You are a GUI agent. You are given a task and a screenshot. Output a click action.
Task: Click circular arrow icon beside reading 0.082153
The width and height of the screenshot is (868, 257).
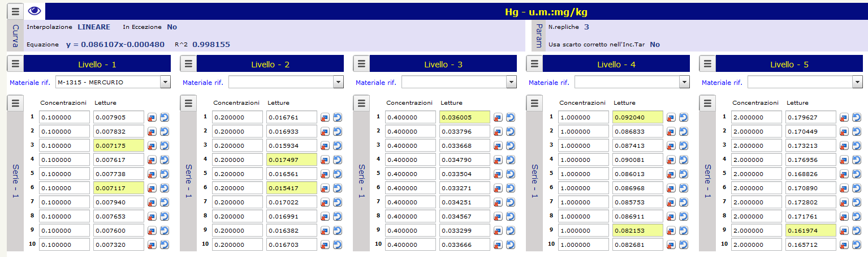[684, 230]
